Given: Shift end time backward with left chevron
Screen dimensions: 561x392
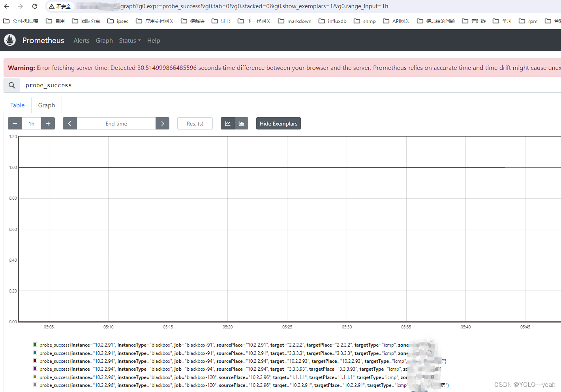Looking at the screenshot, I should (x=70, y=124).
